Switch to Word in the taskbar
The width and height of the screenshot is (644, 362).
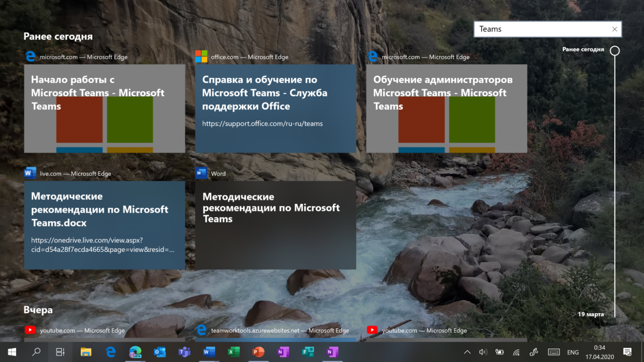pyautogui.click(x=209, y=352)
